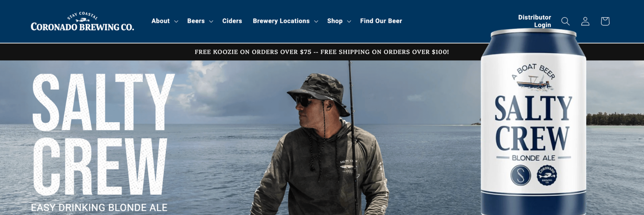The image size is (644, 215).
Task: Click the round Coronado badge on can
Action: pyautogui.click(x=546, y=175)
